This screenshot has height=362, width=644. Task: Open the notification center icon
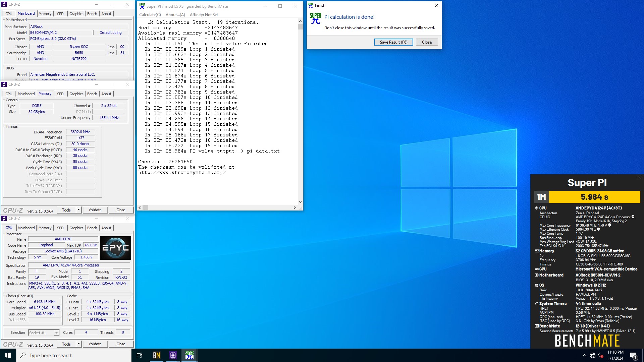[633, 355]
